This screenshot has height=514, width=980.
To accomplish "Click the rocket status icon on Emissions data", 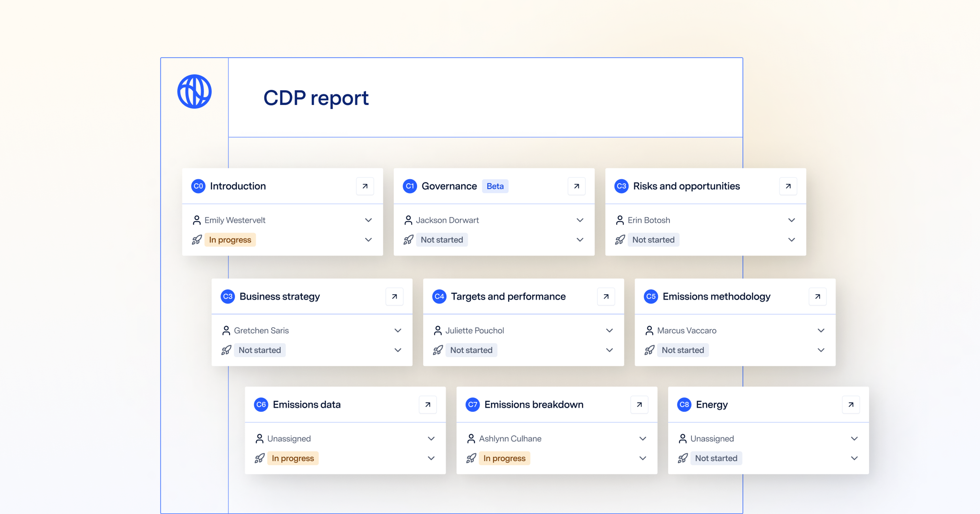I will click(260, 458).
